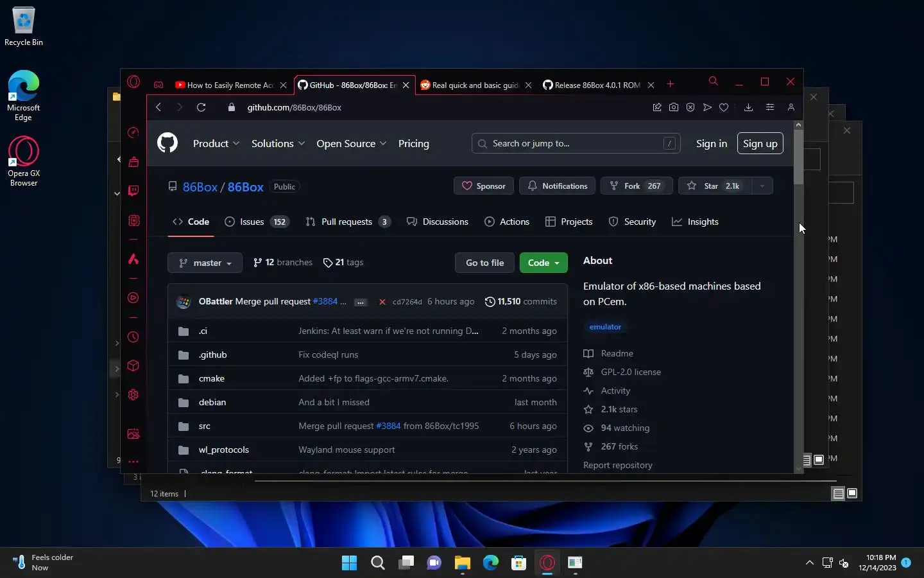The width and height of the screenshot is (924, 578).
Task: Open the green Code dropdown button
Action: [543, 263]
